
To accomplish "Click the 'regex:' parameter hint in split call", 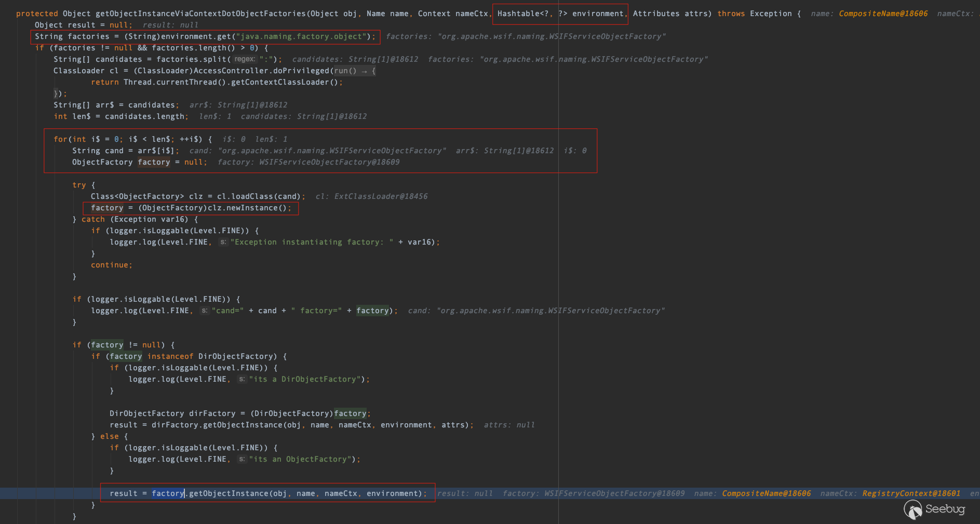I will point(244,59).
